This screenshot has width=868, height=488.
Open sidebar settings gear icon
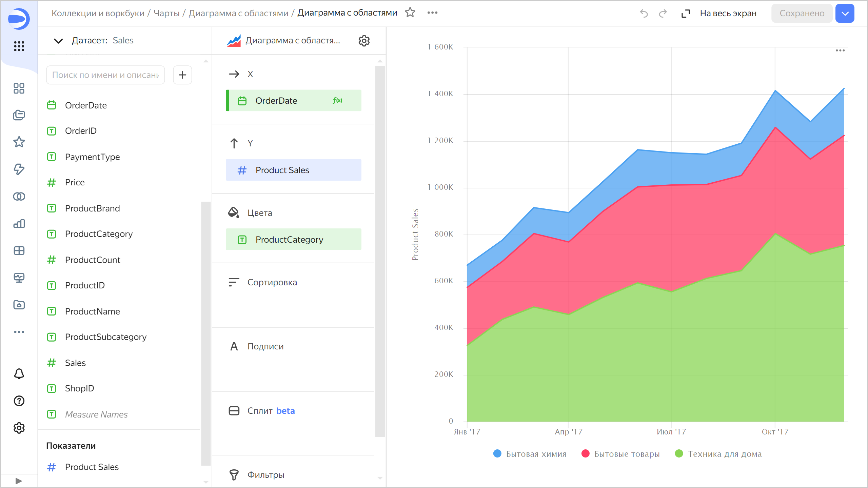pos(19,428)
